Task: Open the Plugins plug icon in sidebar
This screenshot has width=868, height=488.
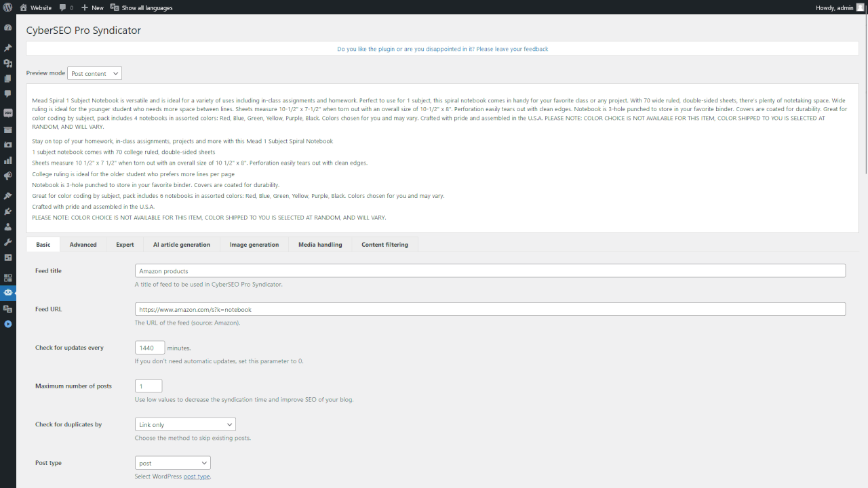Action: [8, 211]
